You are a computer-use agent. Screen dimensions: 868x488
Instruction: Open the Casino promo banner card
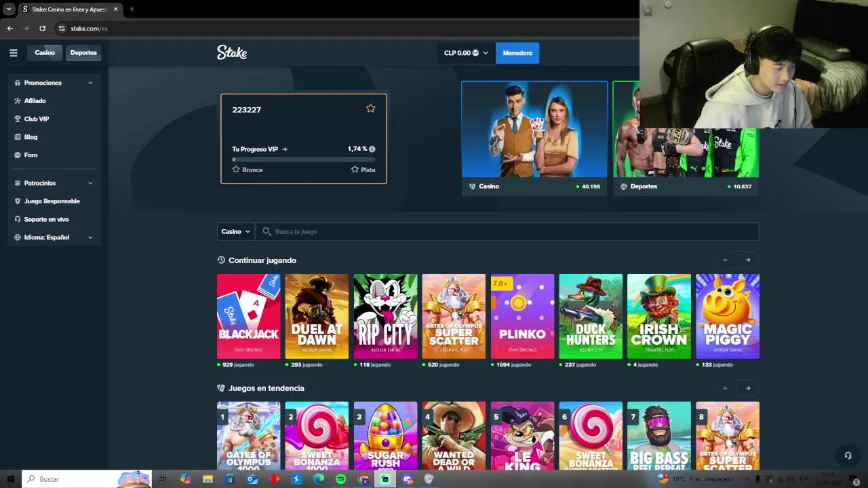coord(534,138)
